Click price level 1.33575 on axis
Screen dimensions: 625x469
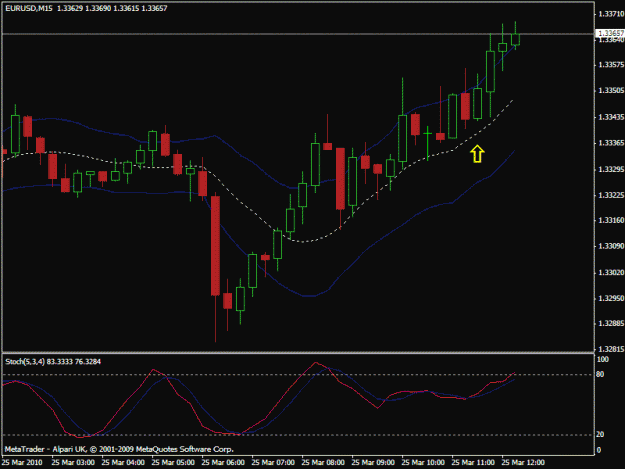611,65
